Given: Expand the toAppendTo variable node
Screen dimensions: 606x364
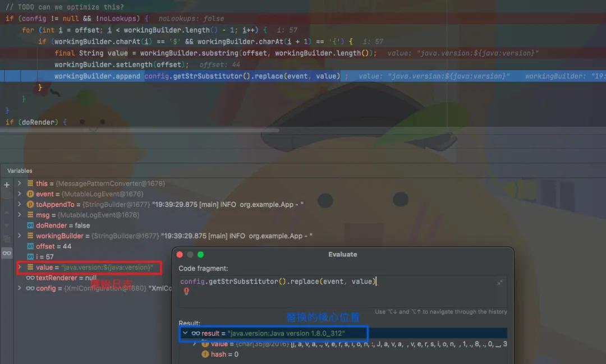Looking at the screenshot, I should [x=19, y=204].
